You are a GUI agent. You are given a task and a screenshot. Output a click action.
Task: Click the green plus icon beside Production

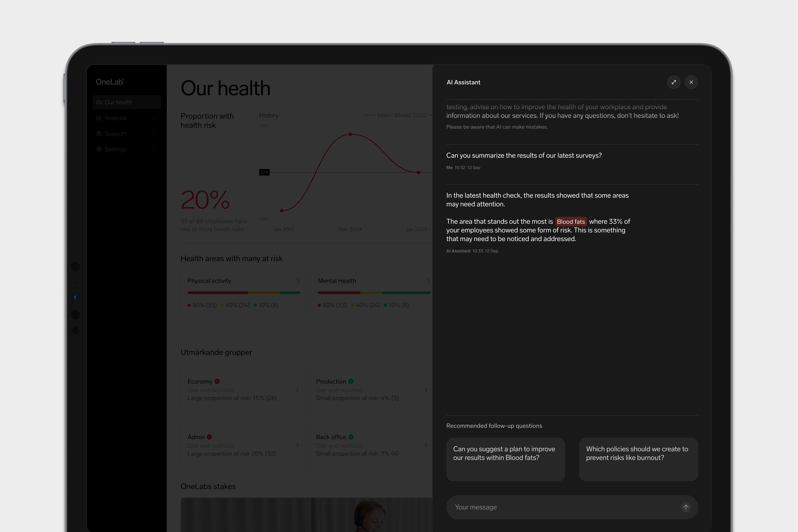[351, 381]
